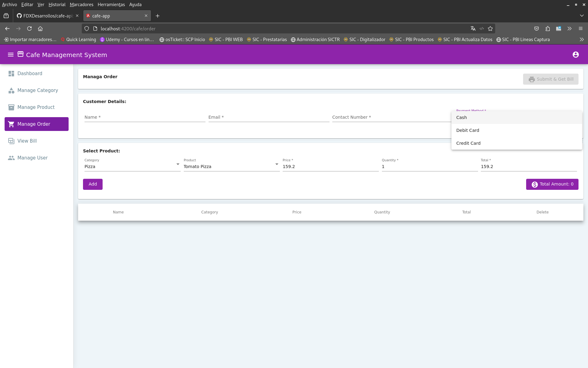
Task: Toggle the hamburger sidebar menu icon
Action: coord(11,55)
